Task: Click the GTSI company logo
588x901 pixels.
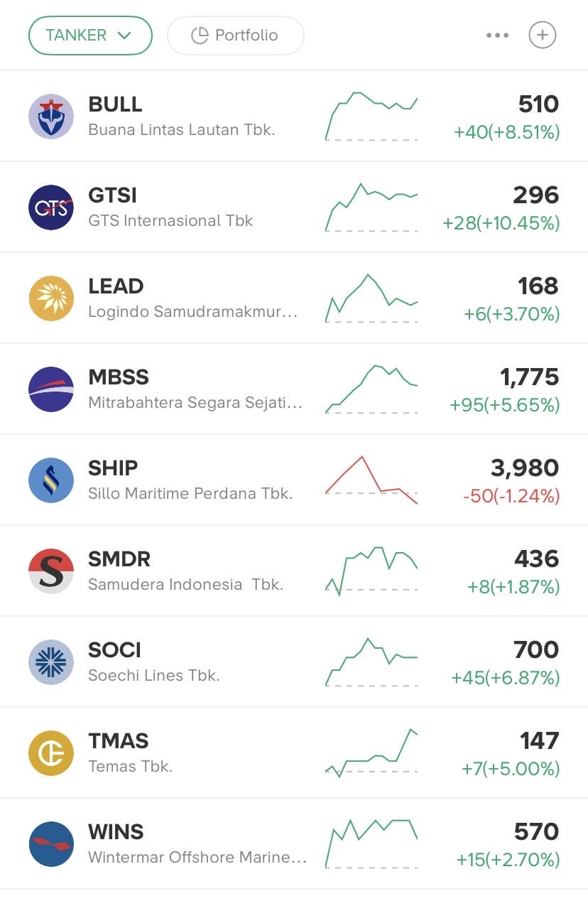Action: tap(51, 207)
